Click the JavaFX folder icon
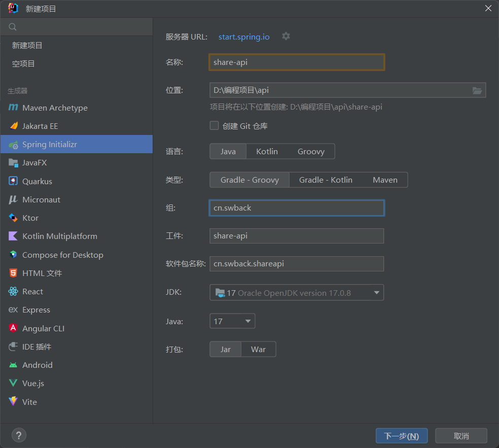This screenshot has width=499, height=448. tap(13, 163)
